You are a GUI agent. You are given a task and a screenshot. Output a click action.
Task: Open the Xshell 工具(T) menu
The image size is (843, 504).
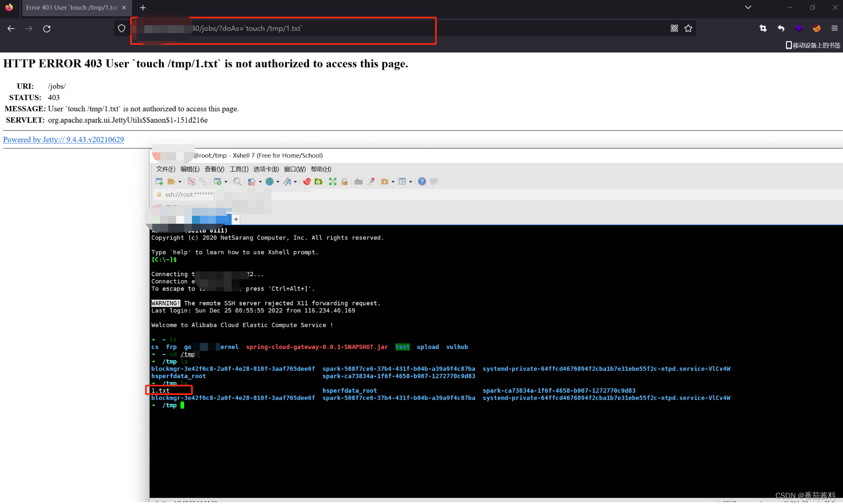click(239, 169)
